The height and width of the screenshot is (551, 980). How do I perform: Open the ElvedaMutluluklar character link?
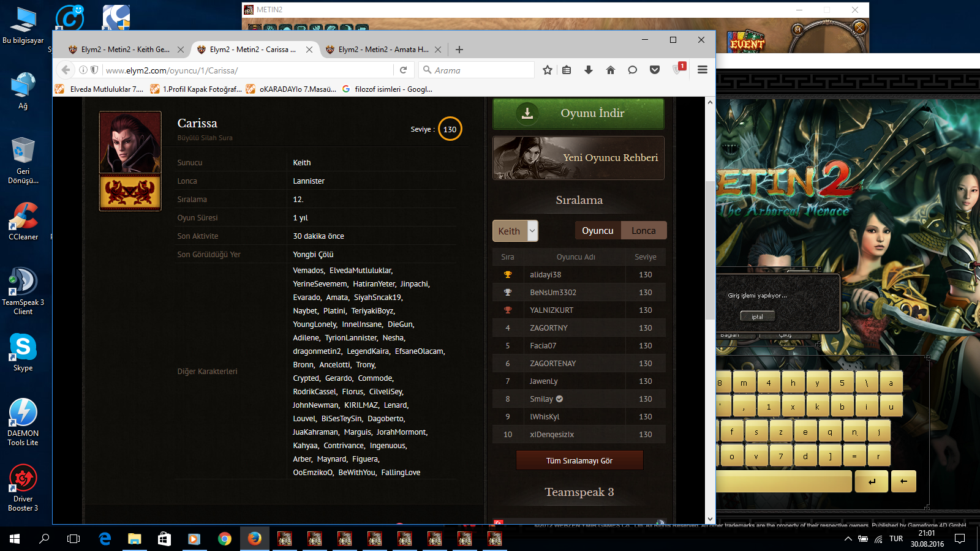(x=360, y=271)
